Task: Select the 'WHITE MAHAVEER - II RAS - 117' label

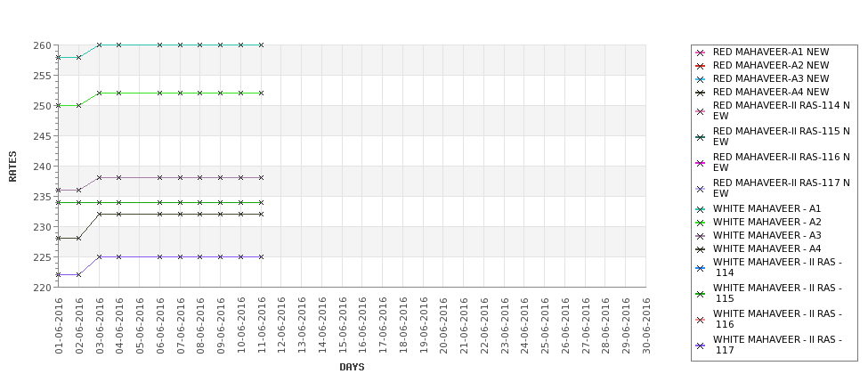Action: click(777, 345)
